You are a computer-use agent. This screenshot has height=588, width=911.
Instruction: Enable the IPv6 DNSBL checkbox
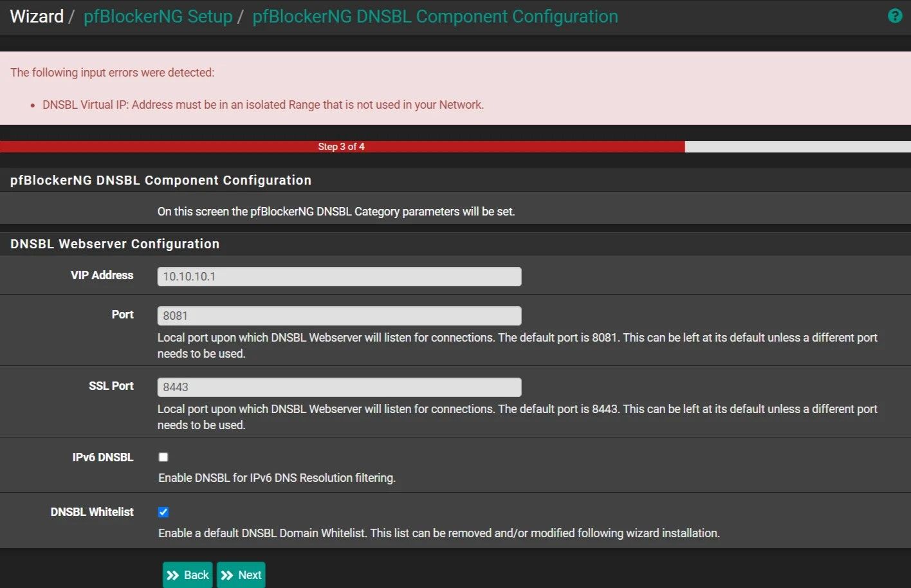[x=163, y=457]
